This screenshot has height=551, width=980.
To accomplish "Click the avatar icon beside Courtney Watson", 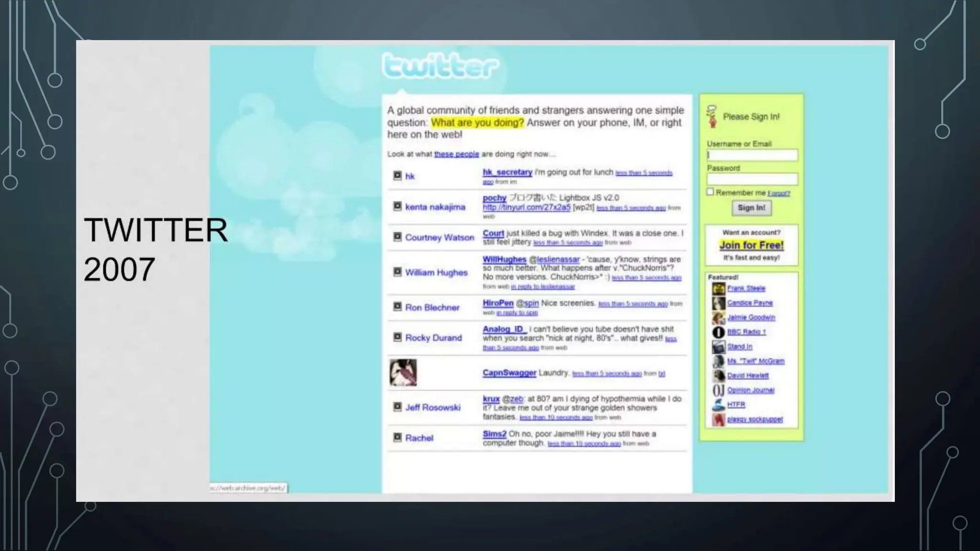I will pyautogui.click(x=397, y=237).
